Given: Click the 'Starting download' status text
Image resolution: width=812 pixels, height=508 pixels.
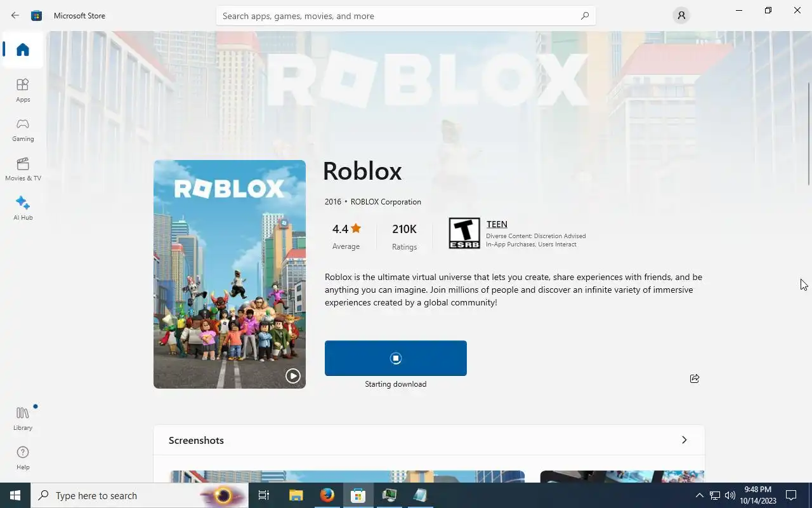Looking at the screenshot, I should coord(396,384).
